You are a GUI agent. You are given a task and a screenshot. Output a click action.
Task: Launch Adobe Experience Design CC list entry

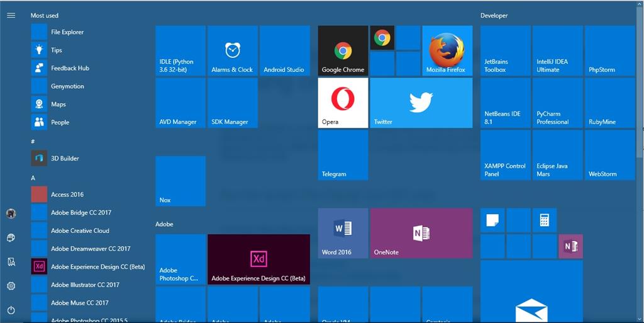point(89,267)
